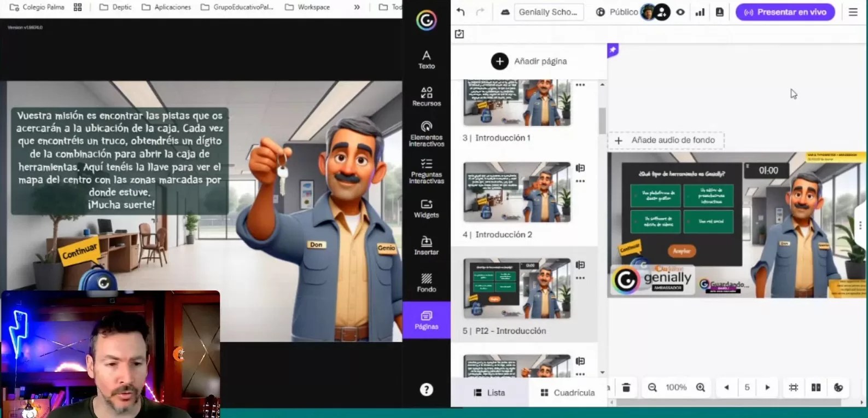Open the hamburger menu
The width and height of the screenshot is (868, 418).
coord(853,12)
